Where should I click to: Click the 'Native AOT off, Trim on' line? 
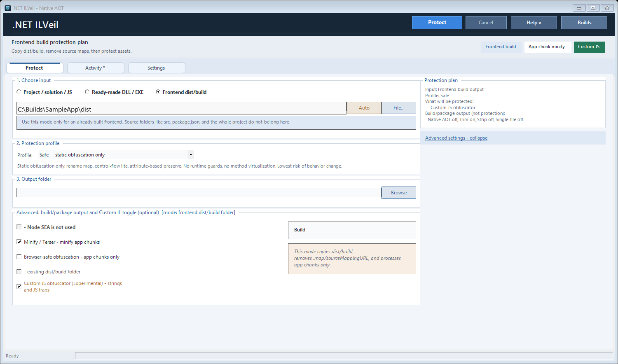click(x=475, y=119)
